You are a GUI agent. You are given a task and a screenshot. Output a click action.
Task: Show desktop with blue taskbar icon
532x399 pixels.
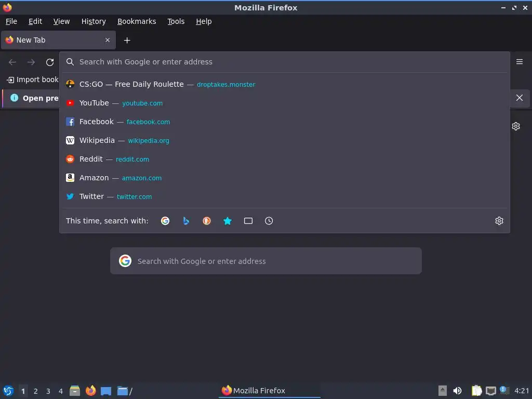tap(106, 391)
